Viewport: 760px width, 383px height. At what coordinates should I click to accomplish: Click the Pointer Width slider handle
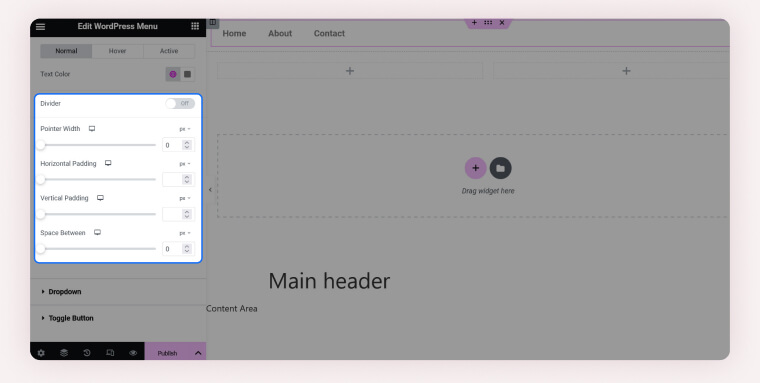click(41, 145)
